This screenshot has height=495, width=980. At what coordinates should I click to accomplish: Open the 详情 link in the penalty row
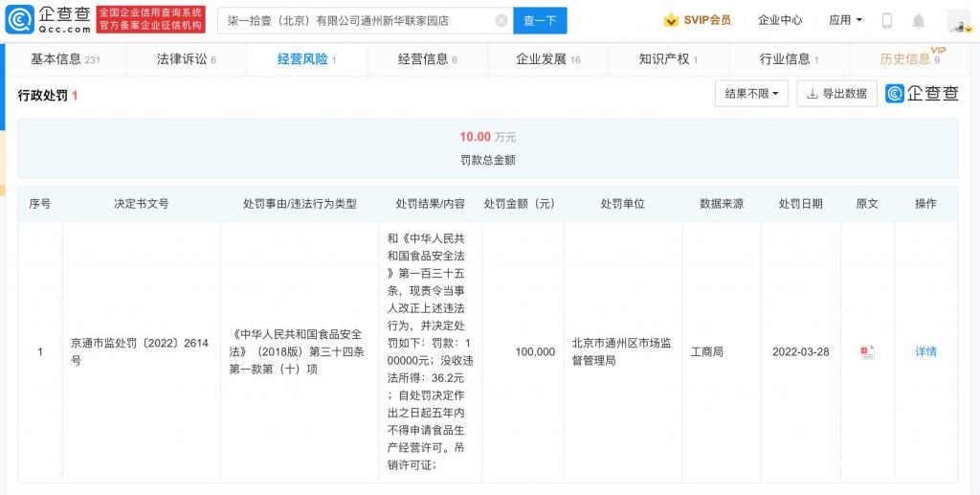tap(925, 351)
